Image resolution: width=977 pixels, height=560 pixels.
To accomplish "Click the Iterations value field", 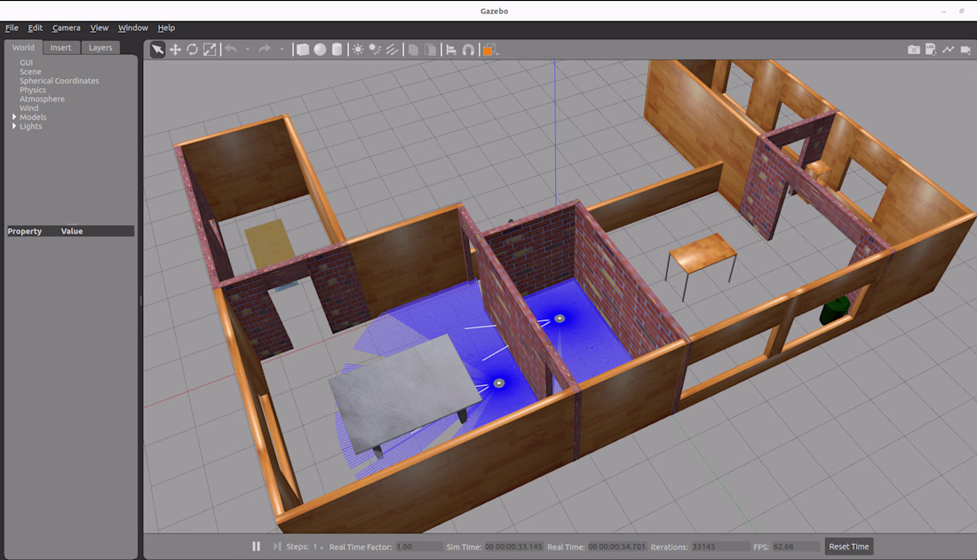I will click(x=719, y=547).
